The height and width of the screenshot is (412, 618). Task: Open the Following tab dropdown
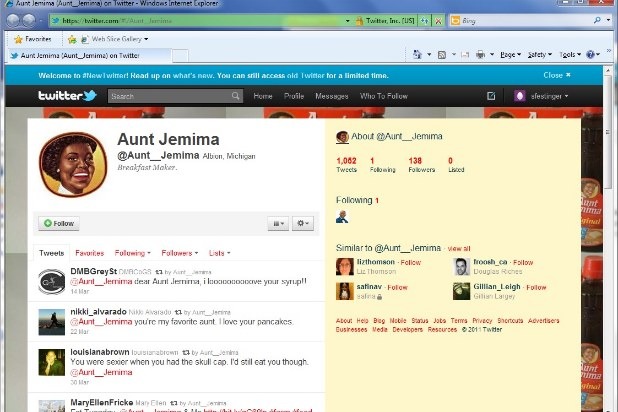click(132, 253)
